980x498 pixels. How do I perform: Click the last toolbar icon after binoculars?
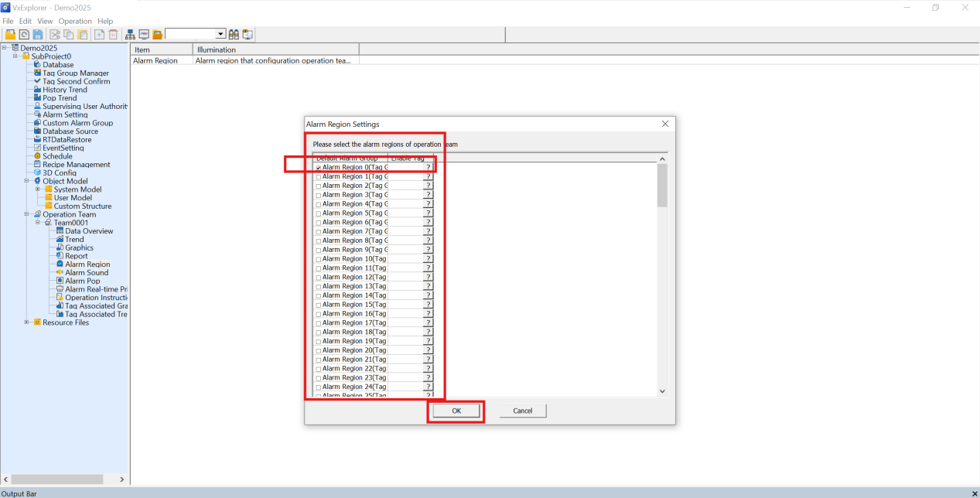tap(248, 34)
